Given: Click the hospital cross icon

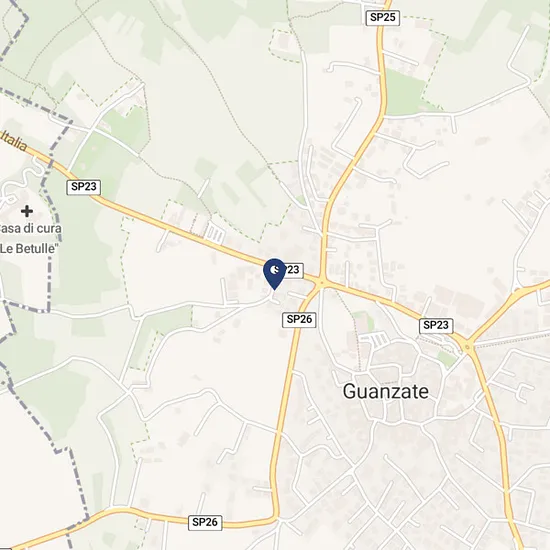Looking at the screenshot, I should [27, 211].
